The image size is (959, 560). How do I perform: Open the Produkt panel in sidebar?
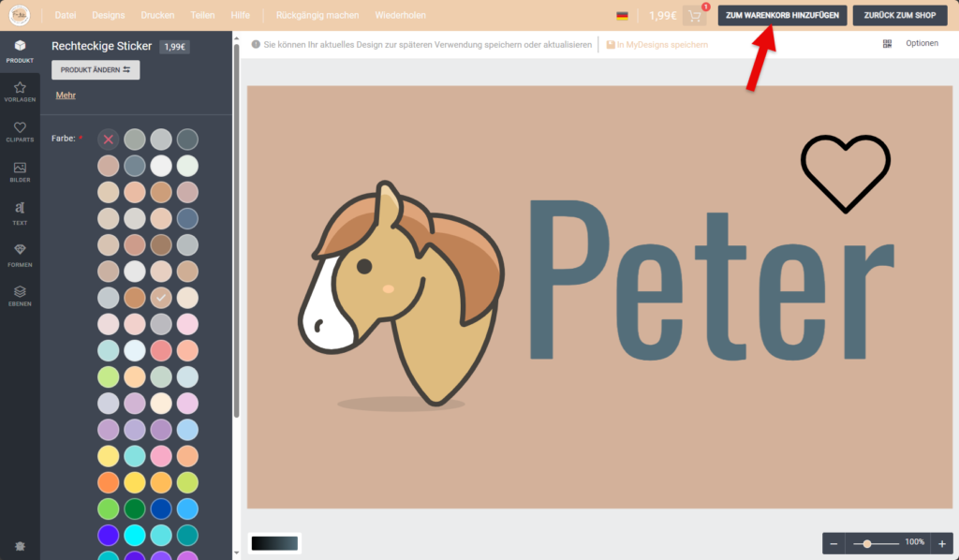click(x=20, y=52)
